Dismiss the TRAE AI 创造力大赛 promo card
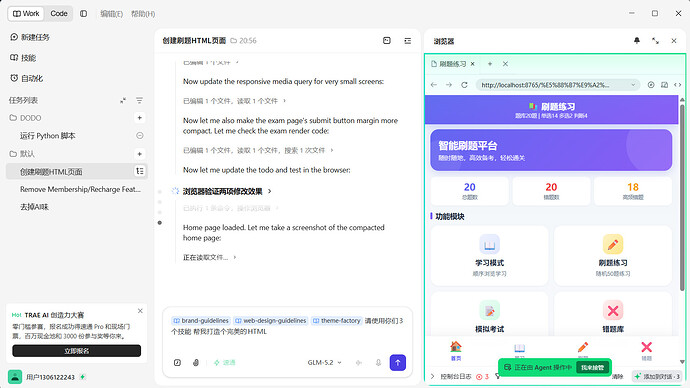 pyautogui.click(x=140, y=311)
